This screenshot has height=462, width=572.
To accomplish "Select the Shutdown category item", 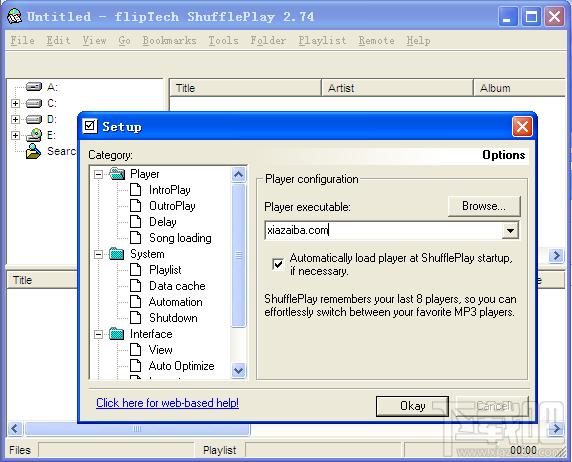I will click(x=173, y=318).
